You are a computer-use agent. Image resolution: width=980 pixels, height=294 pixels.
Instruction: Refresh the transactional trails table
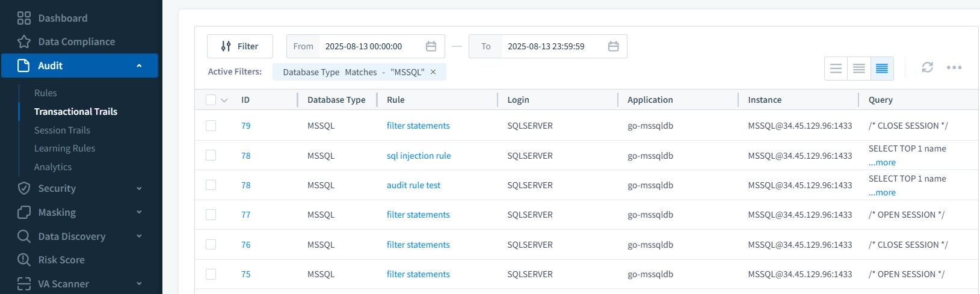tap(927, 67)
